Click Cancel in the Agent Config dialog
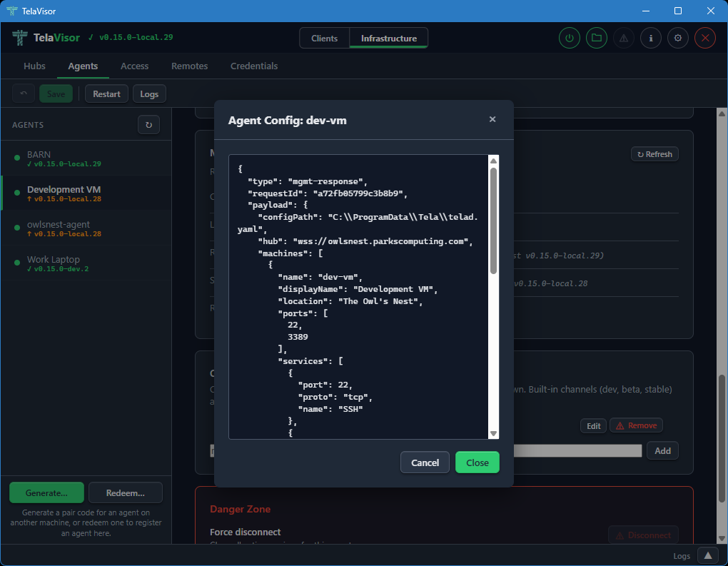The width and height of the screenshot is (728, 566). point(425,463)
